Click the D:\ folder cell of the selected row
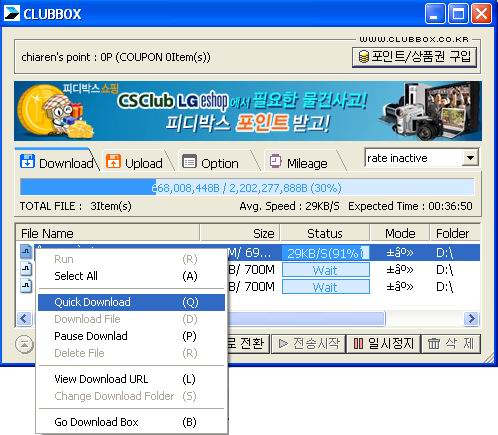 coord(445,253)
